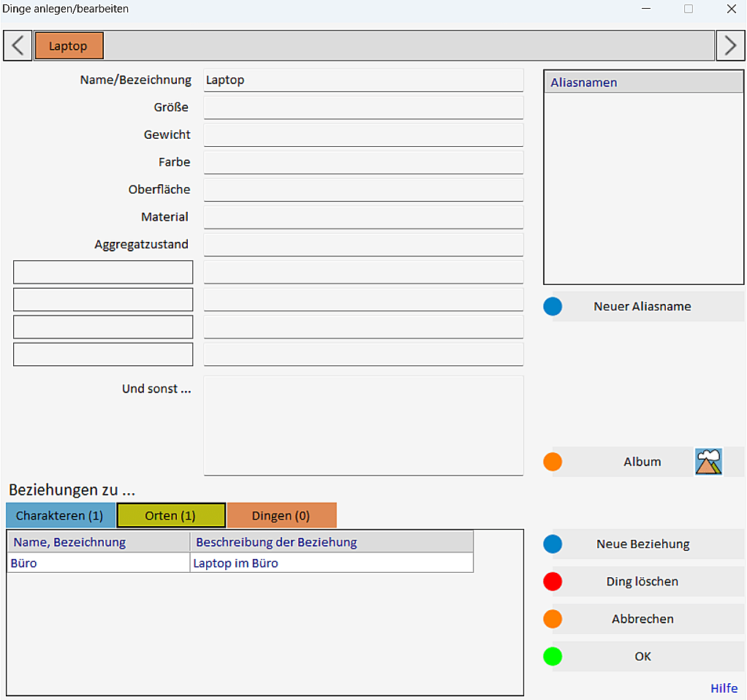Viewport: 747px width, 700px height.
Task: Click into the Größe input field
Action: (x=363, y=107)
